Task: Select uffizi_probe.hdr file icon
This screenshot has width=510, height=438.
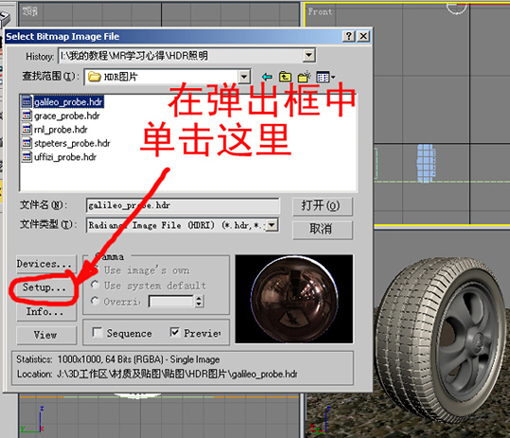Action: tap(27, 157)
